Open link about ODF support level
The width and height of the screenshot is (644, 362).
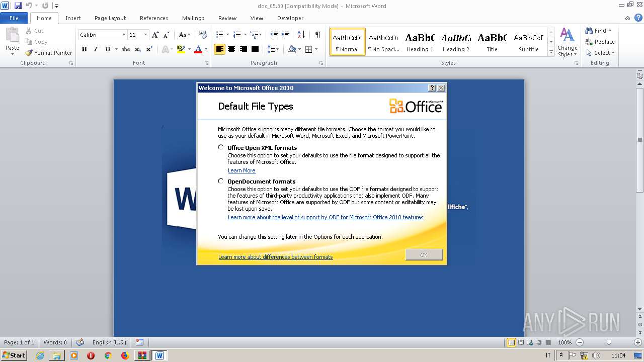point(326,217)
